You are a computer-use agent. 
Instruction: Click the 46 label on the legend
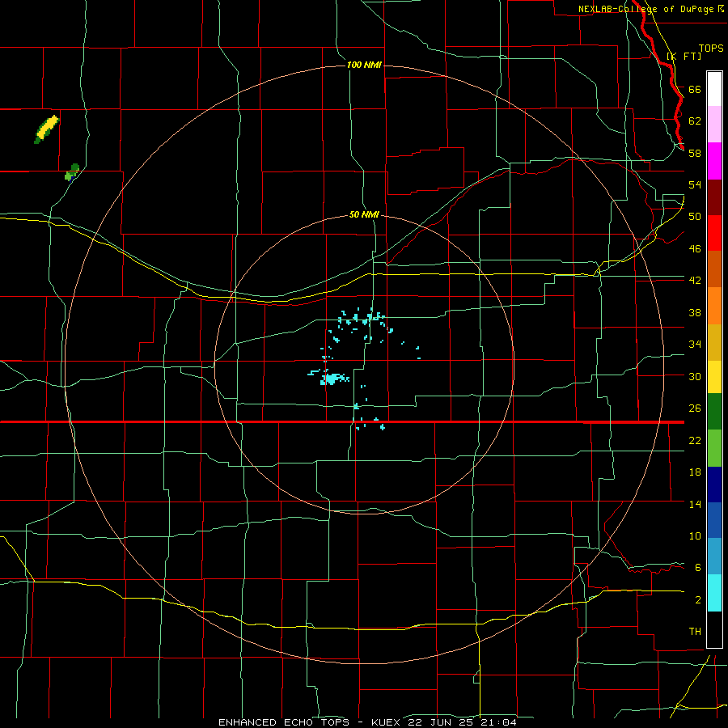tap(695, 249)
